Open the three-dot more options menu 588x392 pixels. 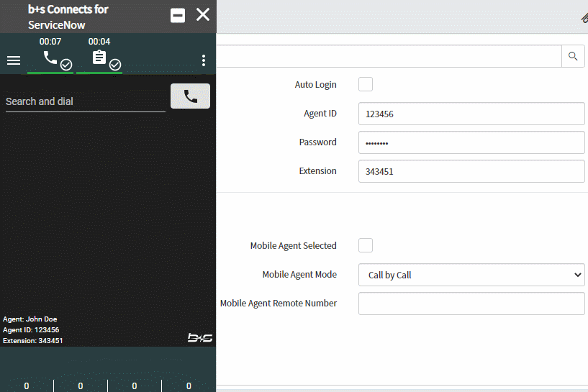click(204, 60)
